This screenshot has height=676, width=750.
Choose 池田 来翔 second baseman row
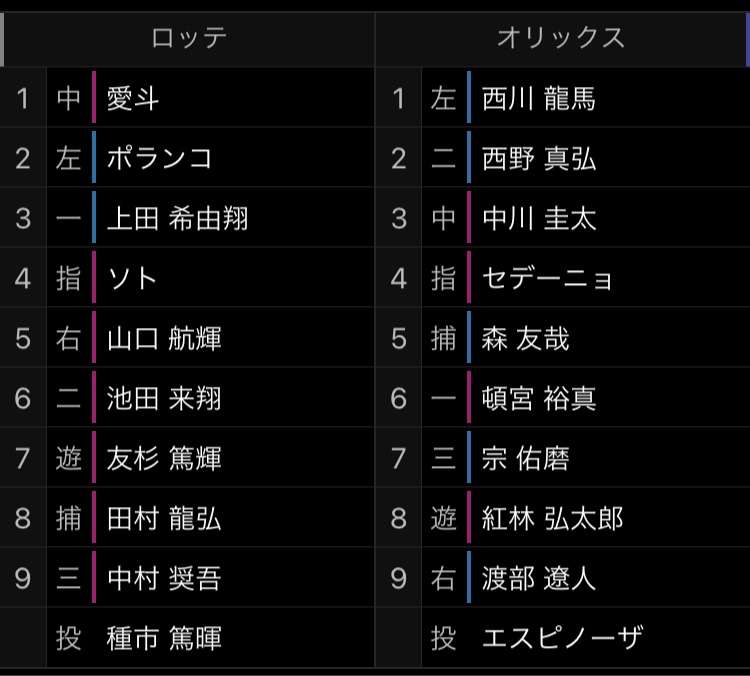[187, 398]
